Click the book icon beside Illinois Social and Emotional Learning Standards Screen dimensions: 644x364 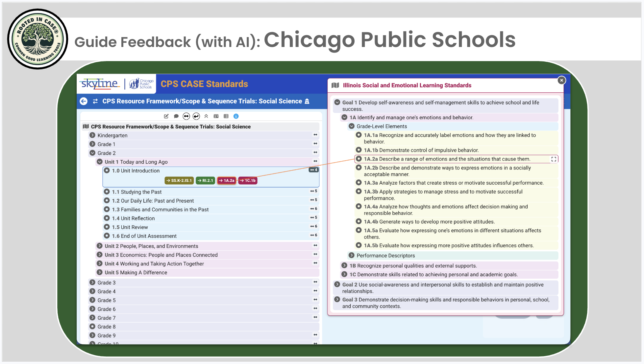coord(335,85)
